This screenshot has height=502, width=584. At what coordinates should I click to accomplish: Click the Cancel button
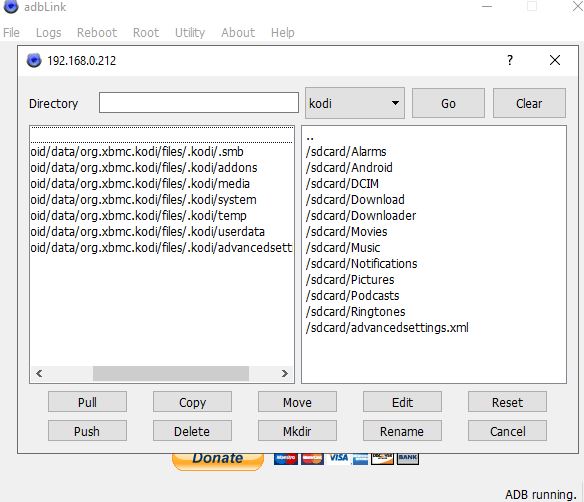[x=507, y=431]
